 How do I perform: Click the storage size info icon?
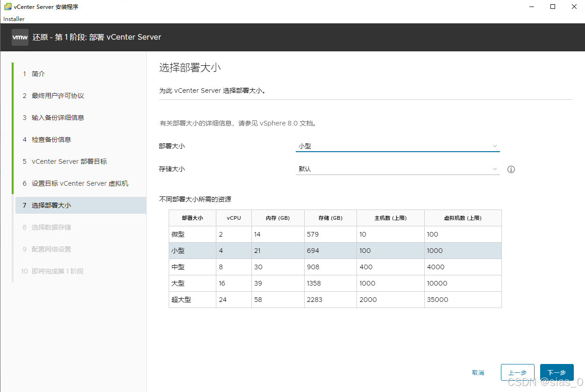(x=511, y=169)
